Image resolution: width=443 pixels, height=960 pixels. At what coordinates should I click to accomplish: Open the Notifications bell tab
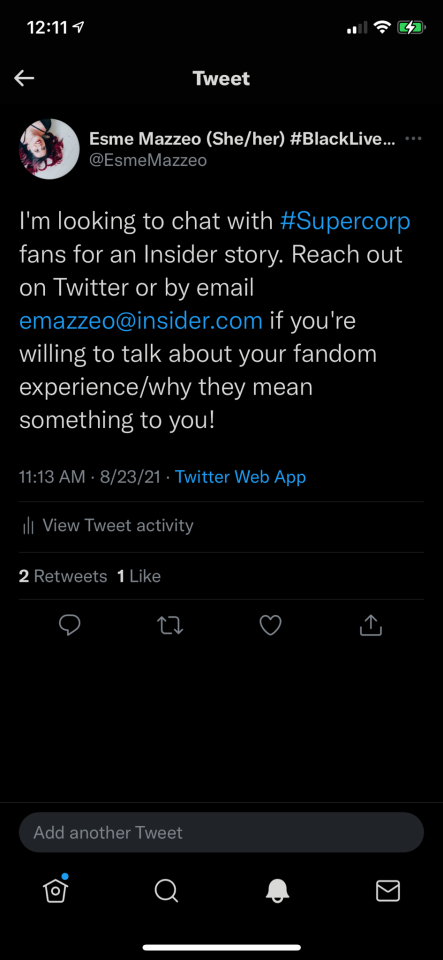[277, 891]
